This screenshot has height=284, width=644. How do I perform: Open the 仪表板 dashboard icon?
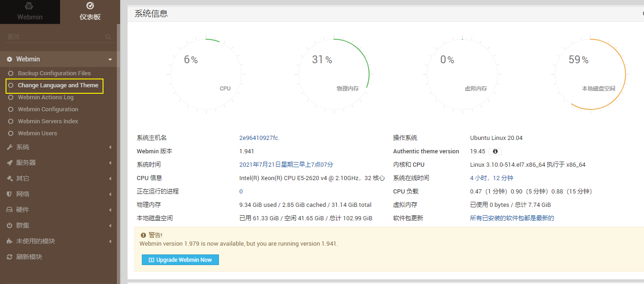coord(90,7)
